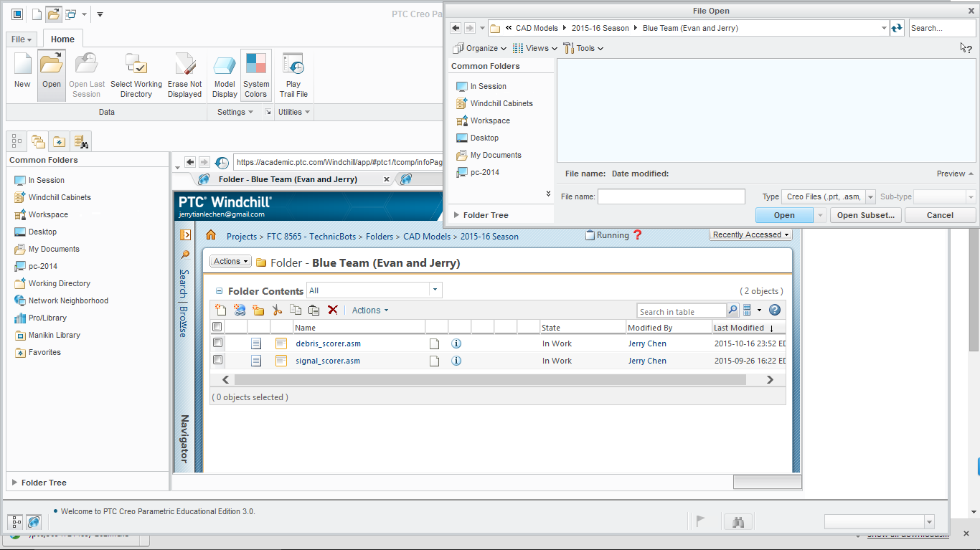Expand the Preview pane in dialog
Image resolution: width=980 pixels, height=550 pixels.
tap(955, 174)
